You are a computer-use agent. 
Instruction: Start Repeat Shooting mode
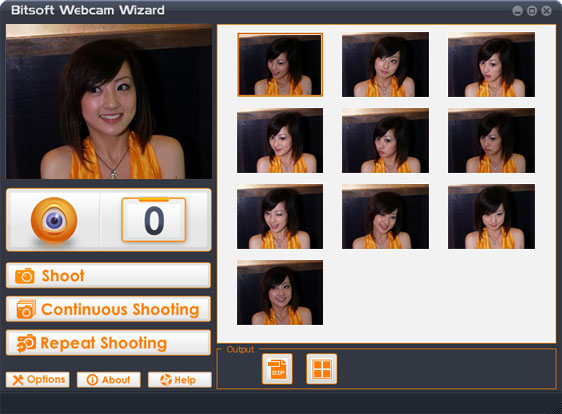pos(108,343)
